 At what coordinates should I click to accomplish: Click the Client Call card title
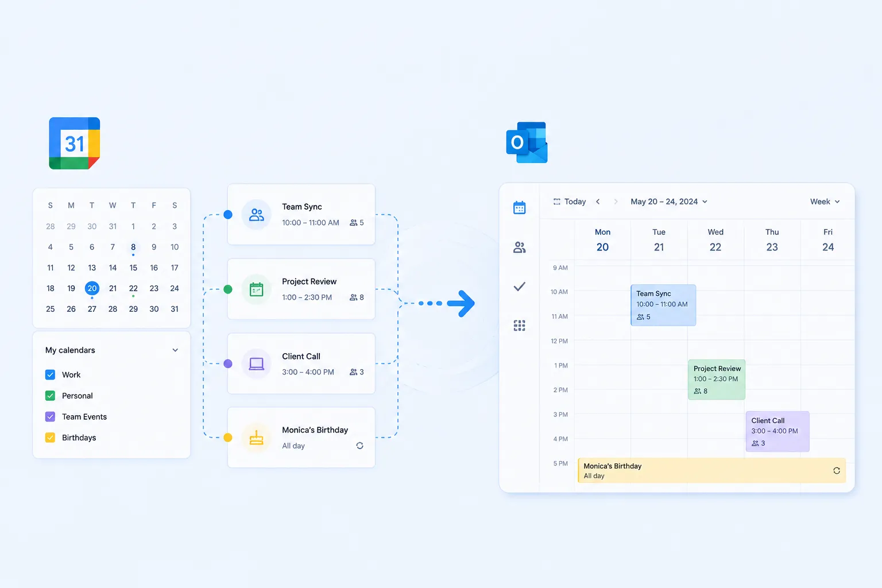coord(301,356)
